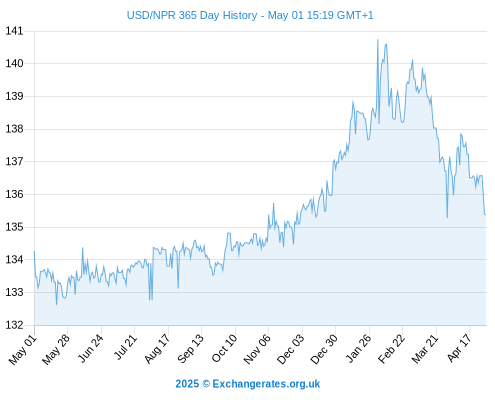The height and width of the screenshot is (400, 495).
Task: Click the 135 y-axis value label
Action: point(14,227)
